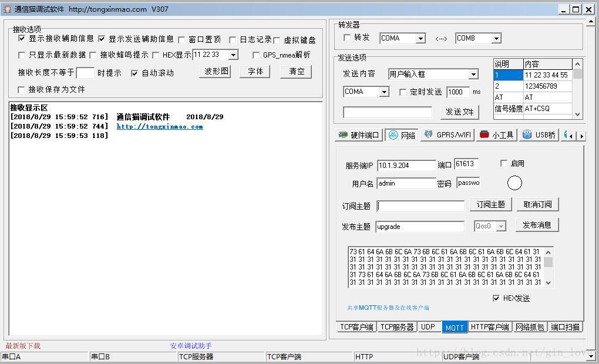
Task: Click the 发布消息 publish button
Action: (x=537, y=225)
